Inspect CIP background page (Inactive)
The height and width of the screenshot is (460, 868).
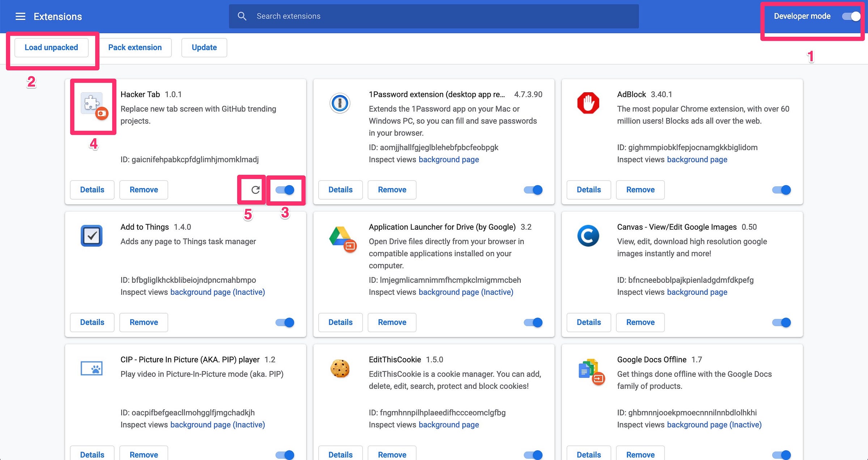[218, 425]
